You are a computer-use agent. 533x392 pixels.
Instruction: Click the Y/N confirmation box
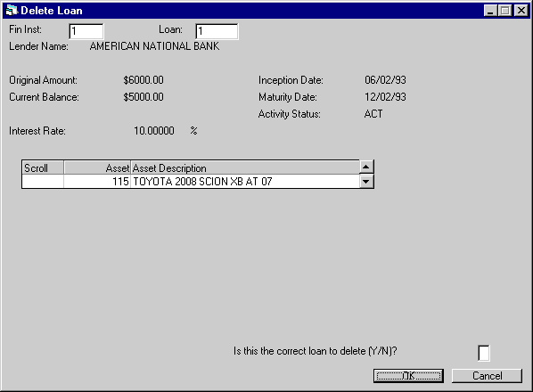[x=484, y=353]
